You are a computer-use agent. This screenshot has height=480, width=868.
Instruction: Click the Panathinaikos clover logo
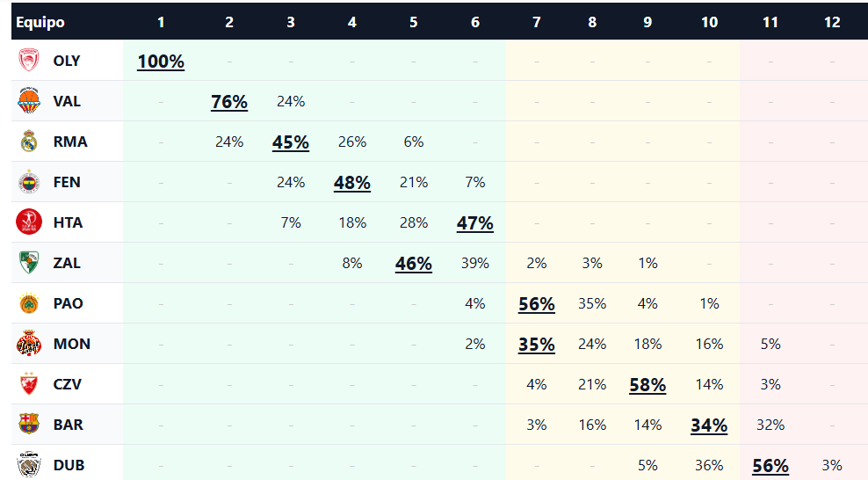pos(28,303)
